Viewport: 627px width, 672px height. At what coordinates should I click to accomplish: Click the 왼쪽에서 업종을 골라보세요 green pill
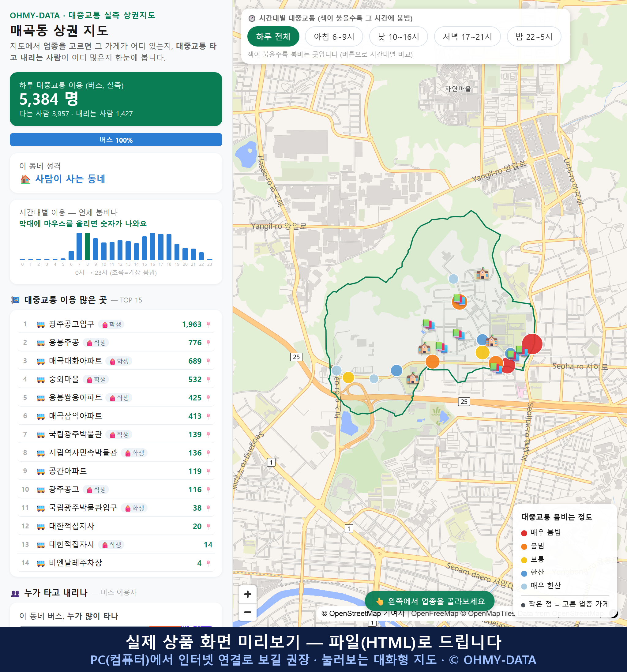coord(430,601)
